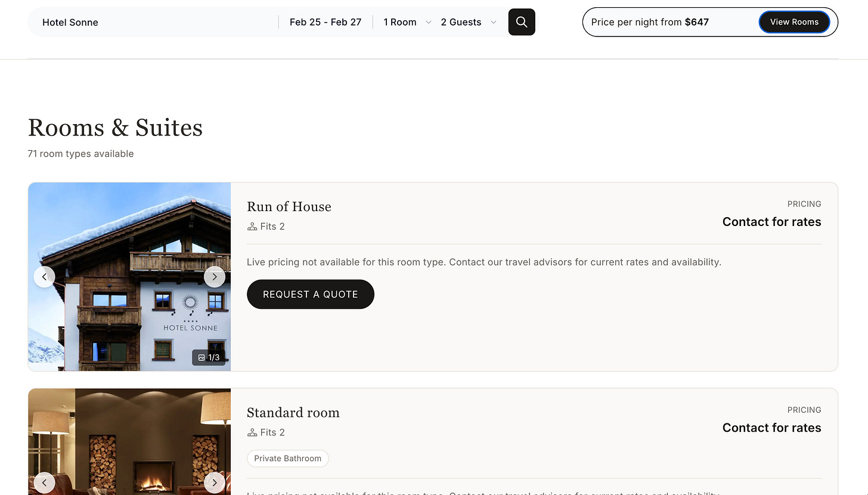
Task: Click Contact for rates on Standard room
Action: click(x=771, y=428)
